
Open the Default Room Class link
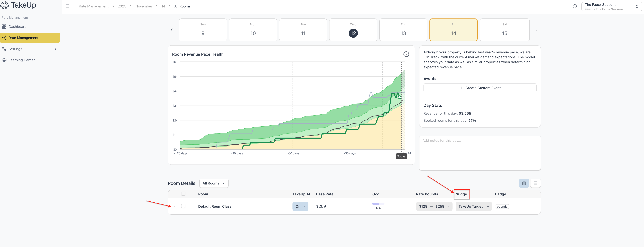point(215,207)
